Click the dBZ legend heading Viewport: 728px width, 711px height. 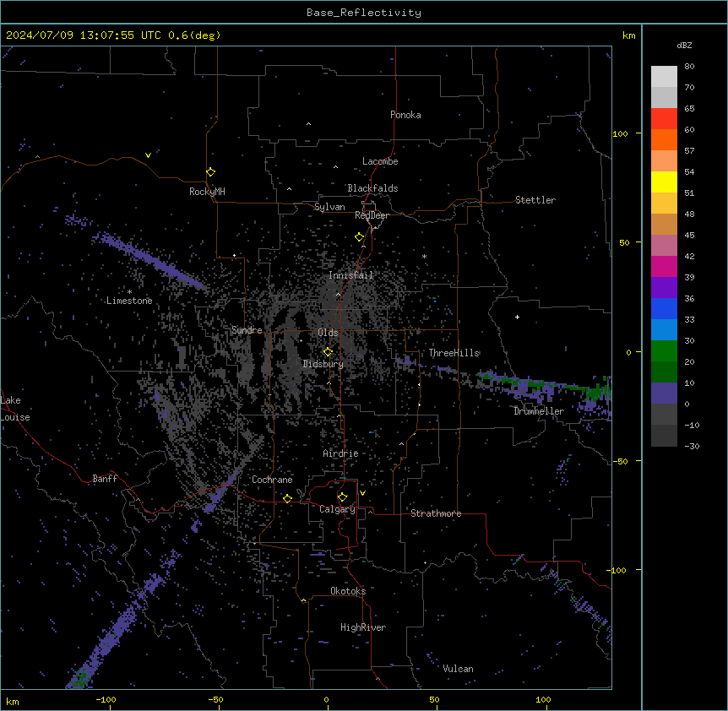pyautogui.click(x=684, y=46)
